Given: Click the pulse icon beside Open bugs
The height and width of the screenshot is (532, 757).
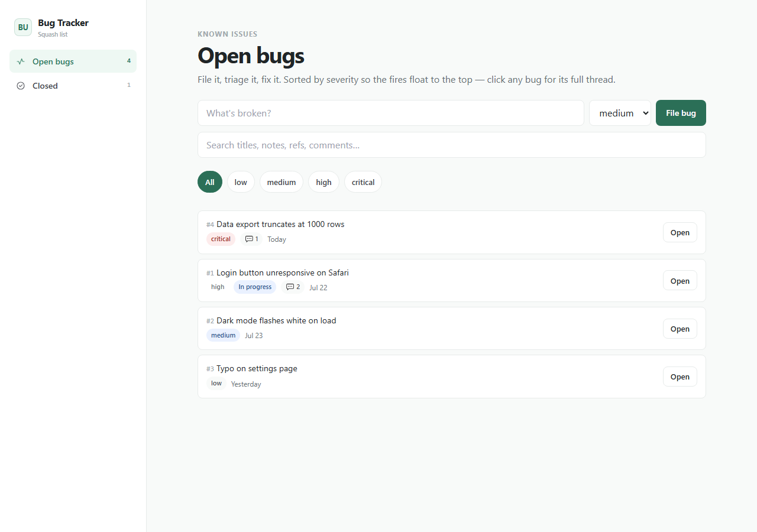Looking at the screenshot, I should coord(21,61).
